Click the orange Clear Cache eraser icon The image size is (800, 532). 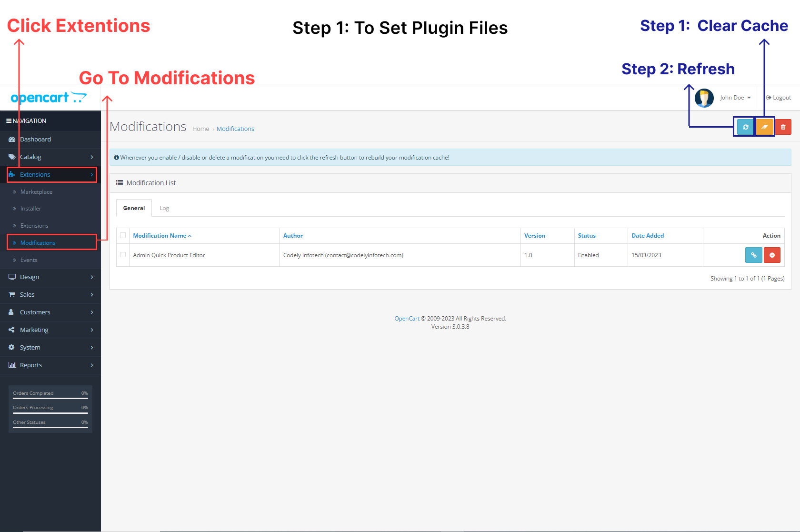764,127
